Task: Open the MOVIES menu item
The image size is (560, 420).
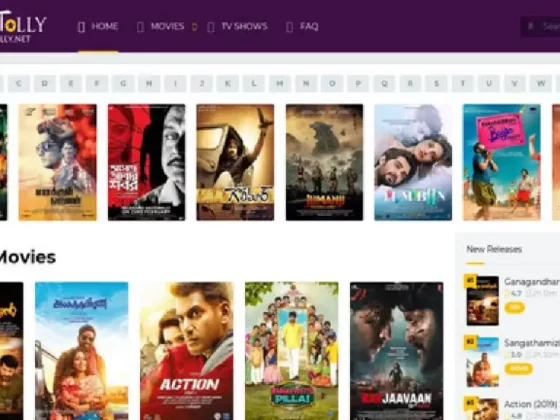Action: pyautogui.click(x=167, y=26)
